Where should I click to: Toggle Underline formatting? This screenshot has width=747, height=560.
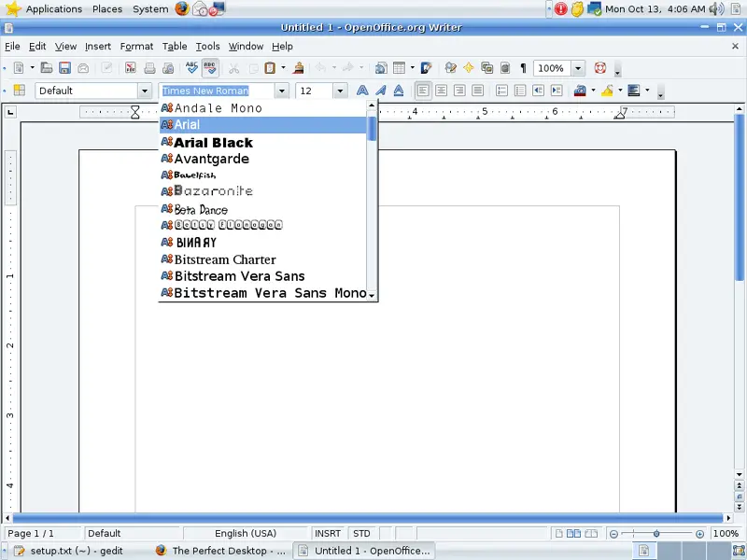pos(399,91)
